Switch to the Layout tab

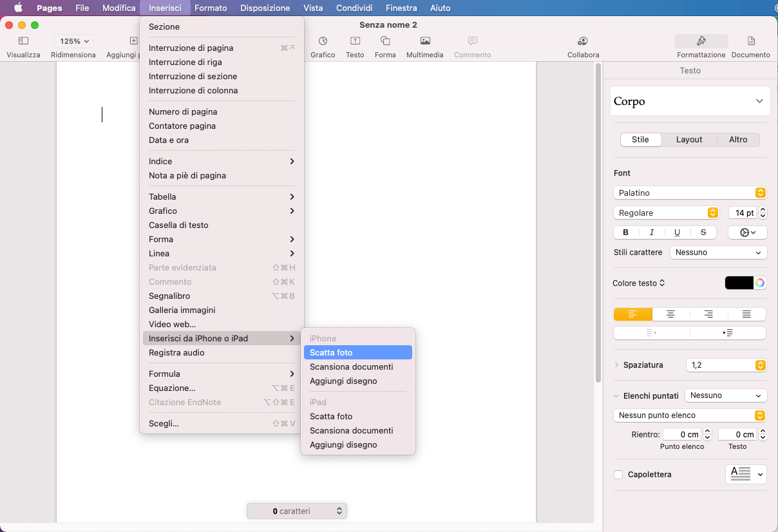[688, 140]
